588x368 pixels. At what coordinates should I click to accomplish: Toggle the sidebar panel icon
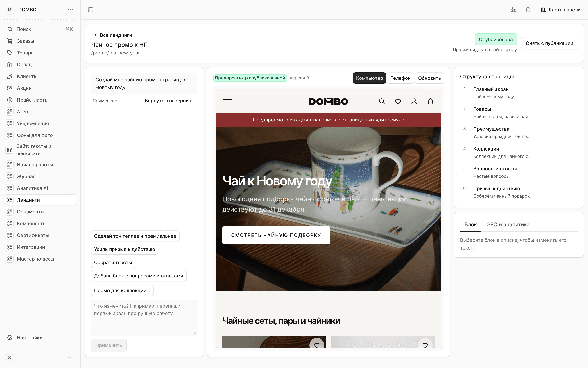pos(90,10)
